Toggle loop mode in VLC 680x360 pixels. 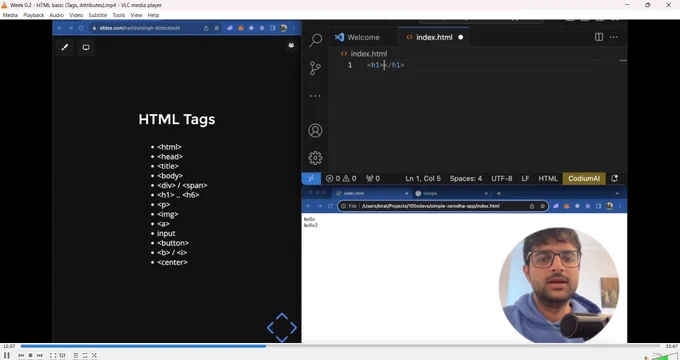(85, 355)
